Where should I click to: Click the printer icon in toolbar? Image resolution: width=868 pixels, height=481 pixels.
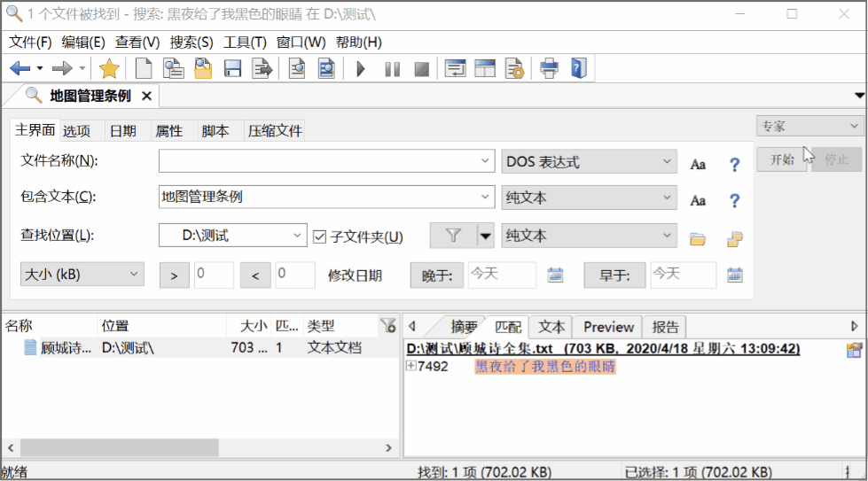click(x=550, y=68)
